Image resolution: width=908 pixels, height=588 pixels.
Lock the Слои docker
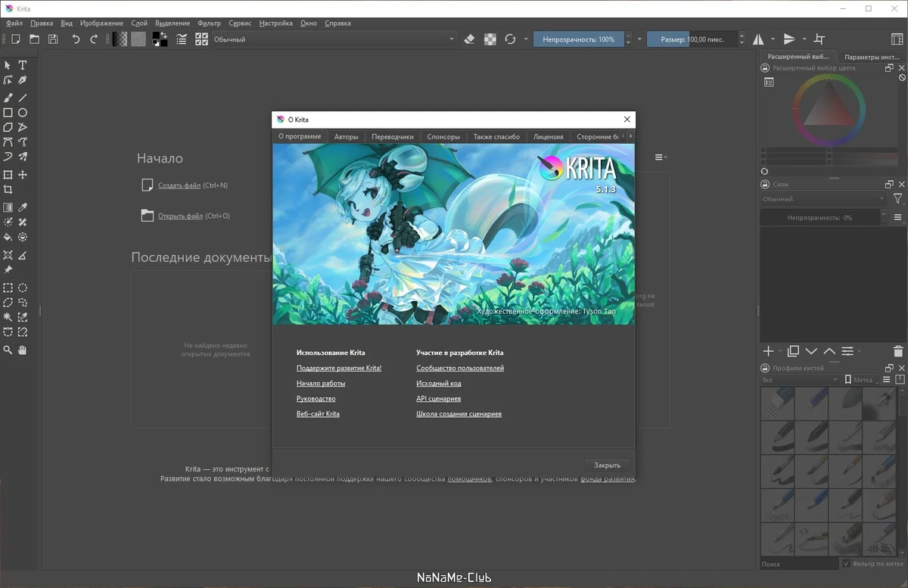pyautogui.click(x=766, y=184)
